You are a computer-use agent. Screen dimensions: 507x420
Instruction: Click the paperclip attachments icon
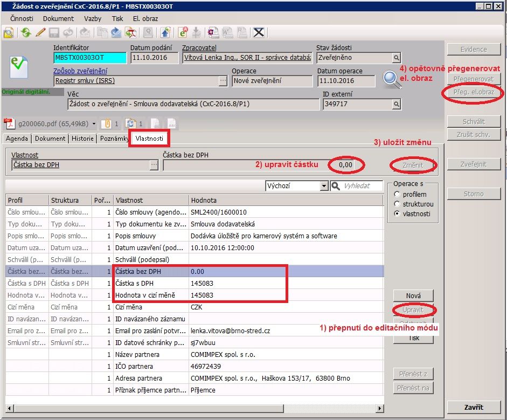point(107,123)
